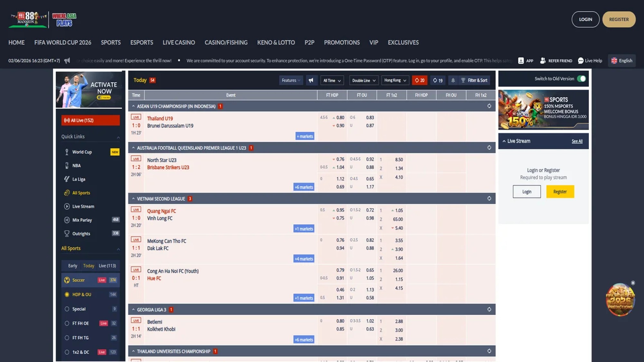Open Filter & Sort
Image resolution: width=644 pixels, height=362 pixels.
tap(474, 80)
